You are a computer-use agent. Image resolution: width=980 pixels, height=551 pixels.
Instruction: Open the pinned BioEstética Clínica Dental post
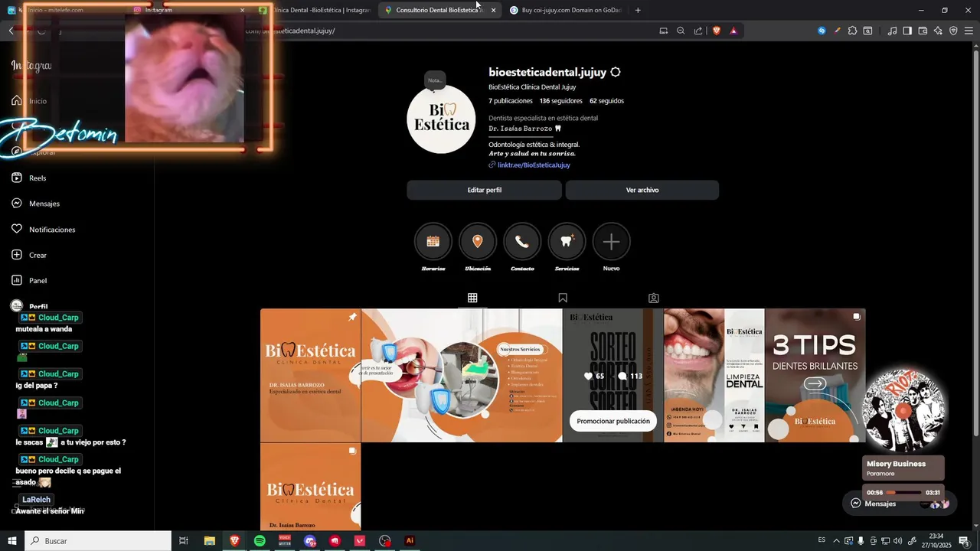pyautogui.click(x=310, y=375)
